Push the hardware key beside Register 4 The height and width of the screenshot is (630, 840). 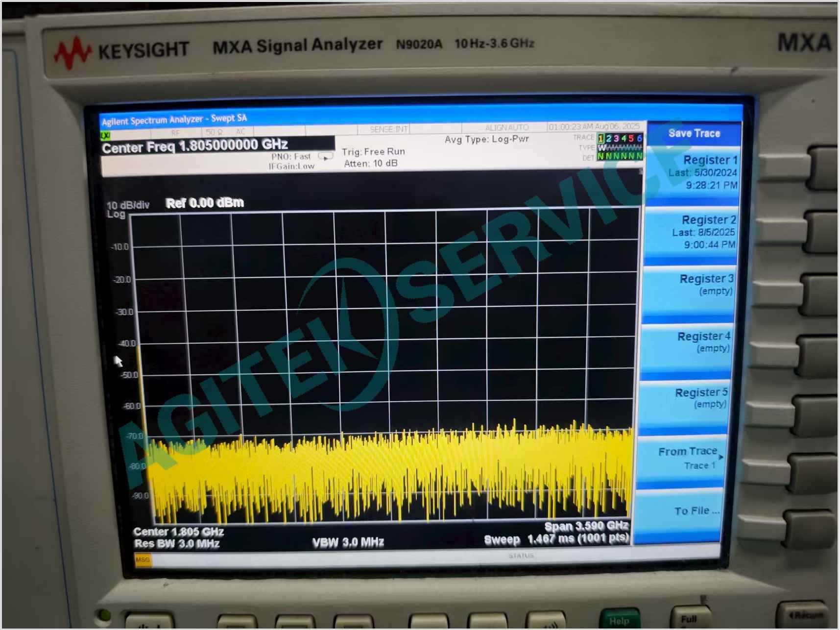pos(817,355)
